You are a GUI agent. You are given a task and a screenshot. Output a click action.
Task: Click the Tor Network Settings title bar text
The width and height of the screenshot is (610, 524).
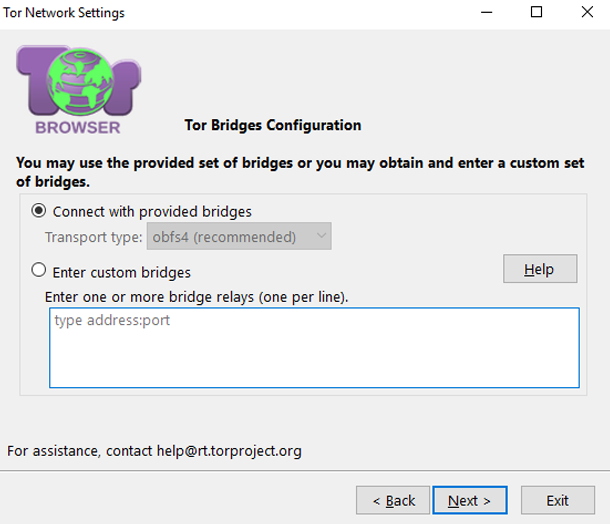(66, 13)
